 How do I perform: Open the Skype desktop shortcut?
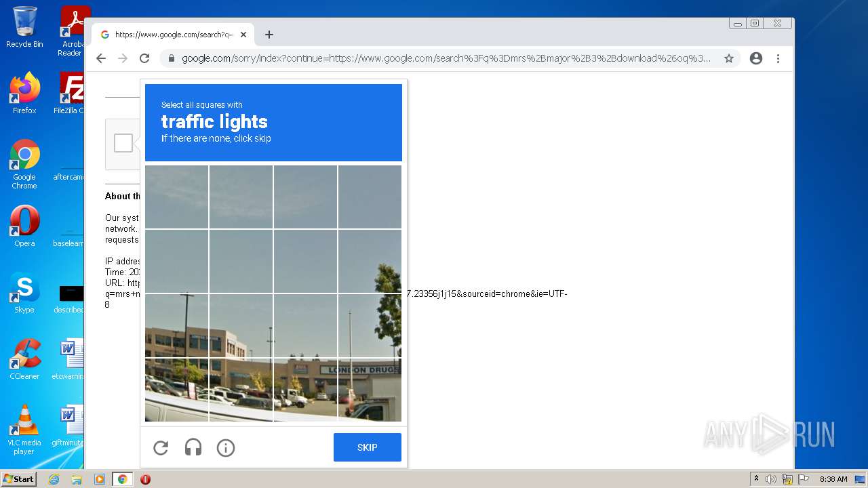[24, 293]
